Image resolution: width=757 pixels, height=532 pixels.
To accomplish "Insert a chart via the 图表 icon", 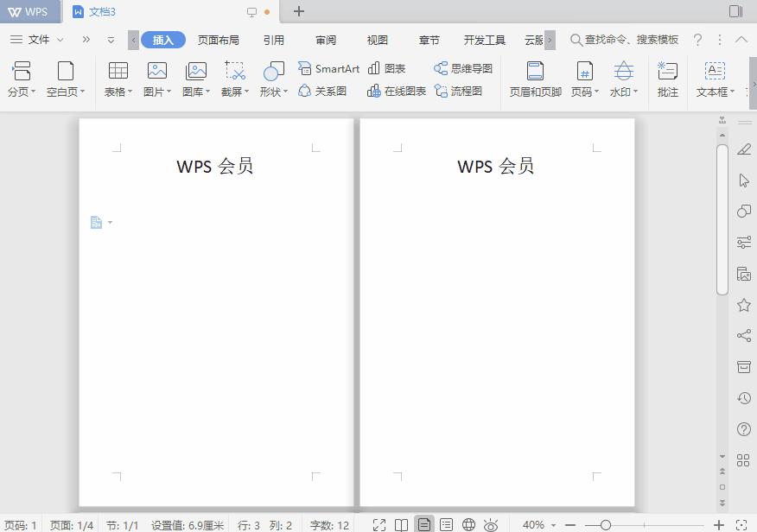I will tap(385, 68).
